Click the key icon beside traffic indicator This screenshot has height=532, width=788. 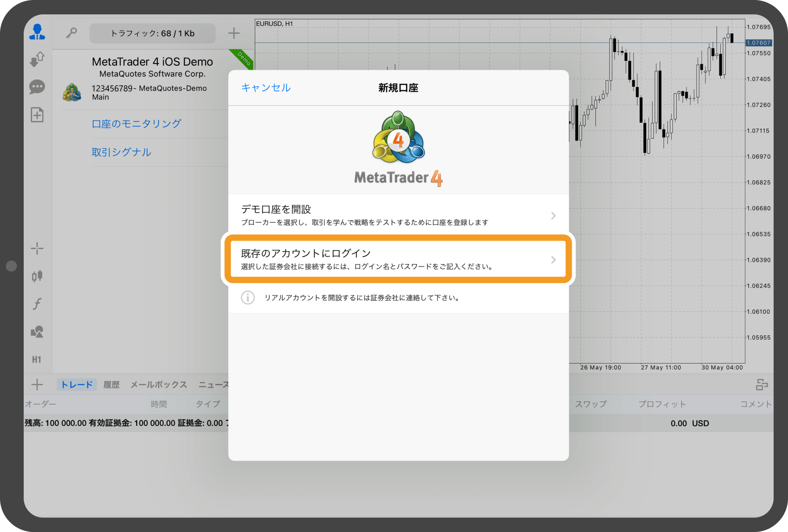(71, 33)
